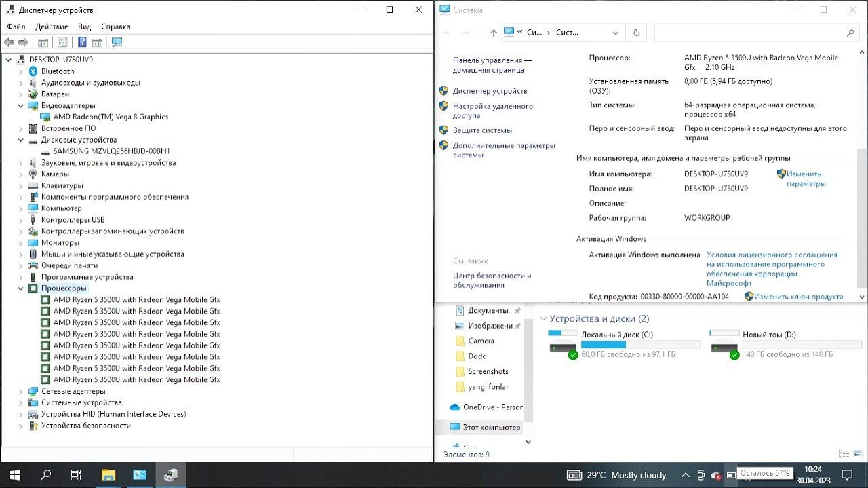868x488 pixels.
Task: Open the 29°C Mostly cloudy weather widget
Action: coord(616,475)
